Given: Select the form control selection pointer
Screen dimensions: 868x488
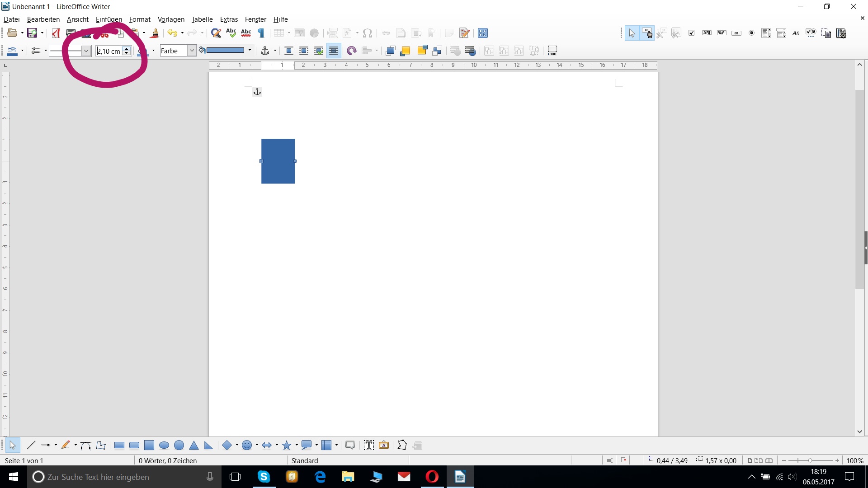Looking at the screenshot, I should coord(632,33).
